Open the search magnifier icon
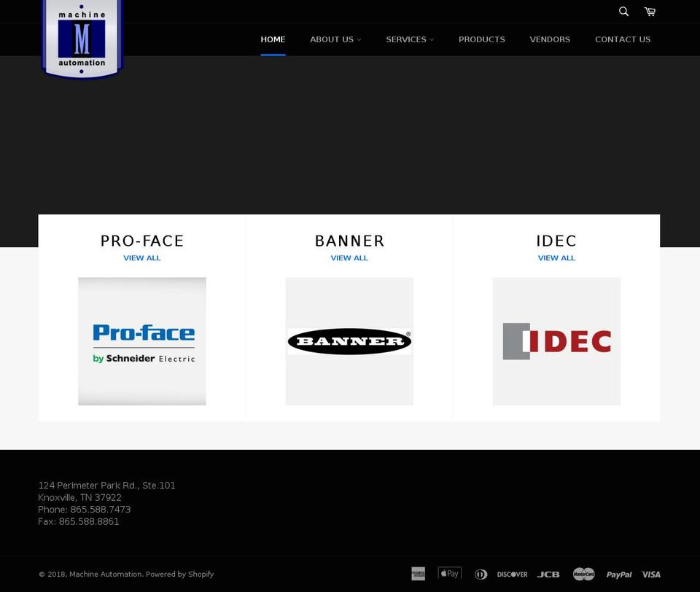700x592 pixels. point(623,12)
